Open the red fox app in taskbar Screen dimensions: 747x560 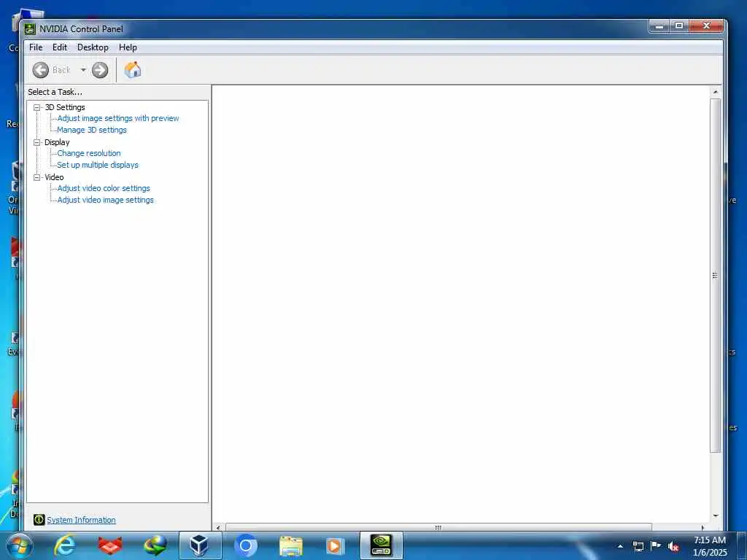[110, 545]
